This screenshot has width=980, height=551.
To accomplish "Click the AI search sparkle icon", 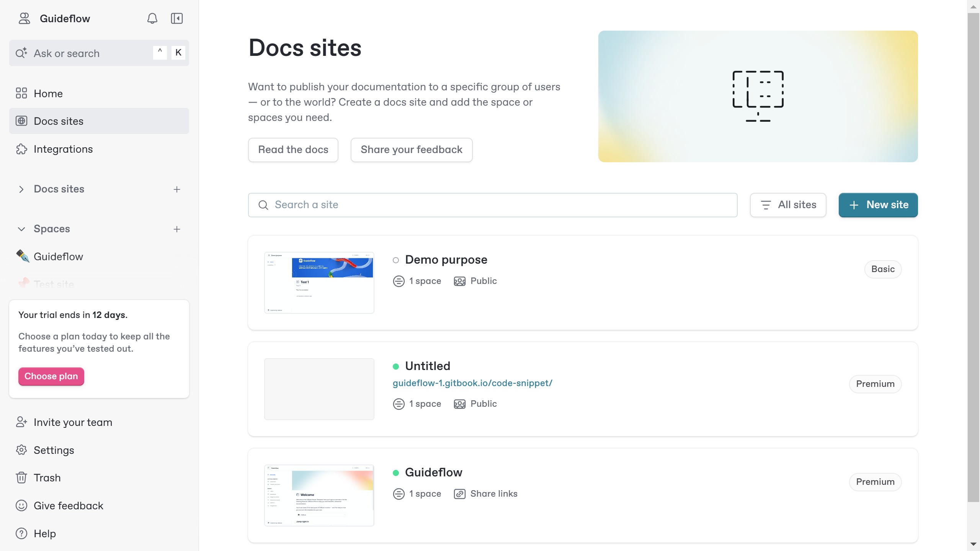I will [21, 53].
